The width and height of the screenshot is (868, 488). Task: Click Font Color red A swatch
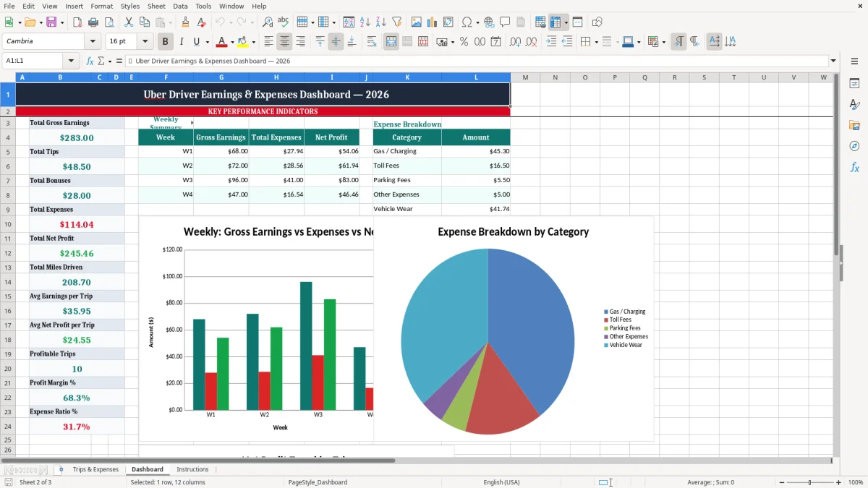(222, 42)
